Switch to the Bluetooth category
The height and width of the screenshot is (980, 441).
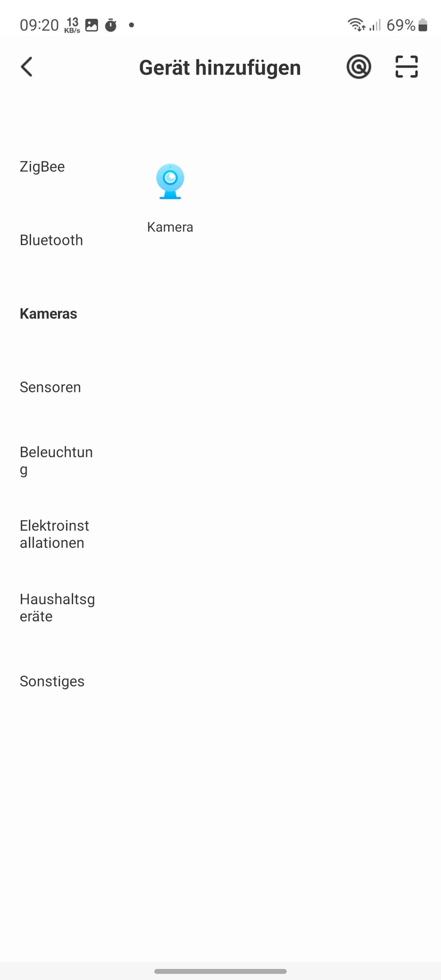pos(51,240)
